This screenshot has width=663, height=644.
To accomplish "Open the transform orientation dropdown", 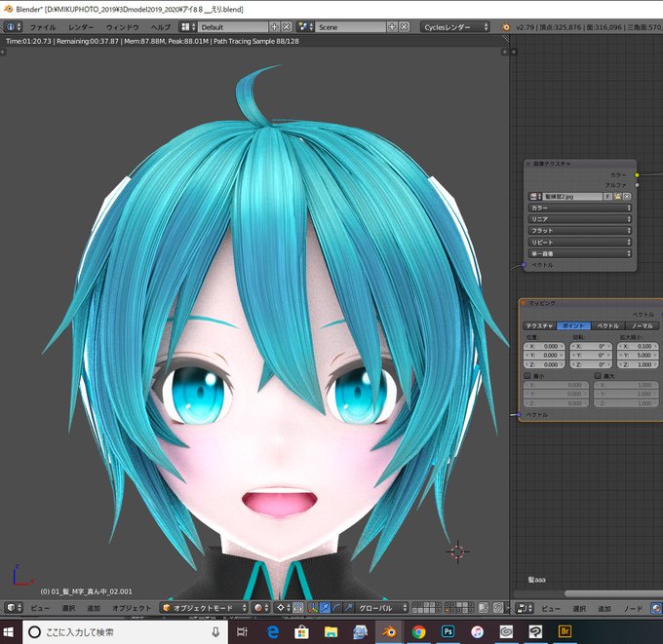I will pyautogui.click(x=382, y=608).
